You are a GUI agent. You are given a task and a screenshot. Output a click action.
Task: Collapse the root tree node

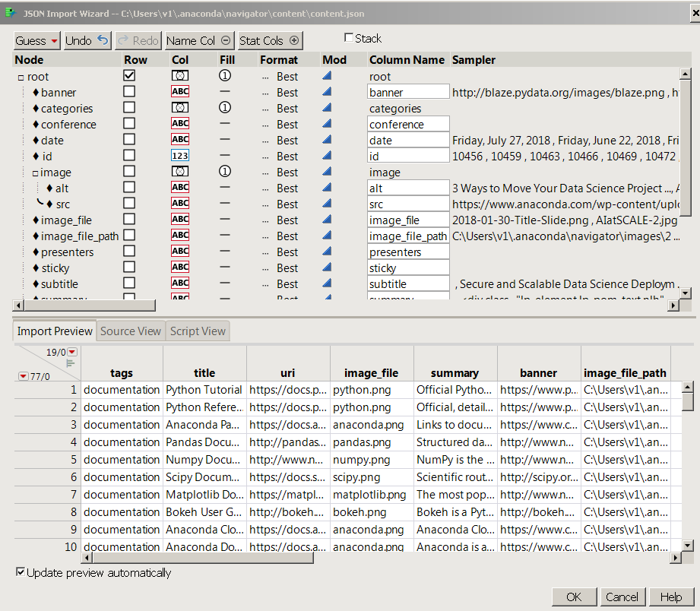21,77
